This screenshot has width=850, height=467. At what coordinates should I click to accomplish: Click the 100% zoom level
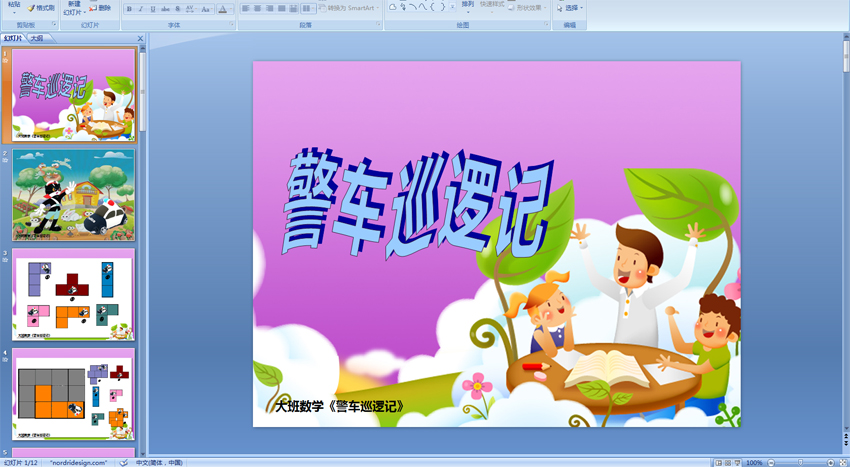click(754, 463)
